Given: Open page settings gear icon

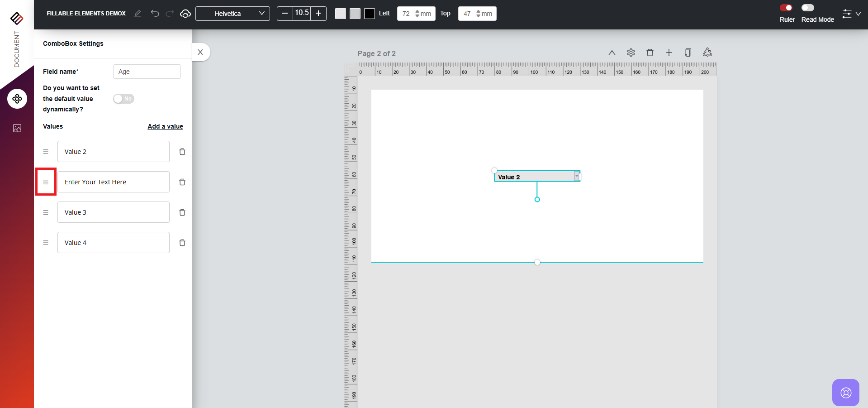Looking at the screenshot, I should [631, 53].
